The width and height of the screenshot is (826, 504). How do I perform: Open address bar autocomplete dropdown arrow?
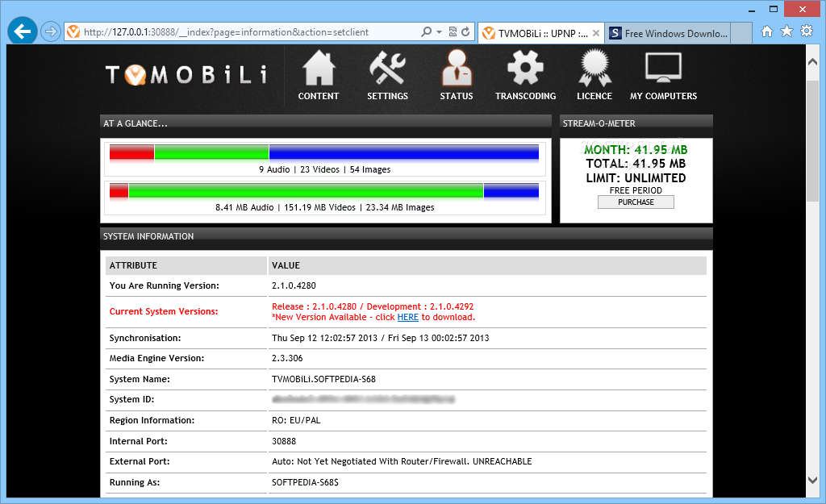[x=440, y=32]
